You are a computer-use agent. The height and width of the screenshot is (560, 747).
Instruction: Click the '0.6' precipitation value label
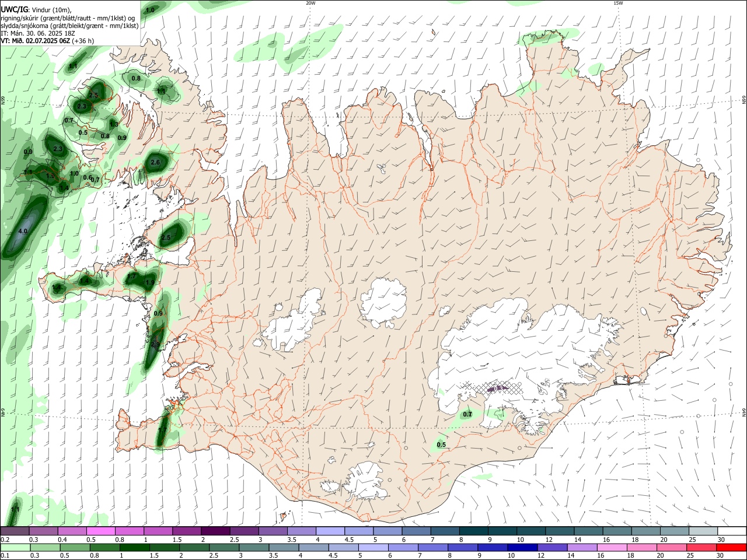click(87, 178)
